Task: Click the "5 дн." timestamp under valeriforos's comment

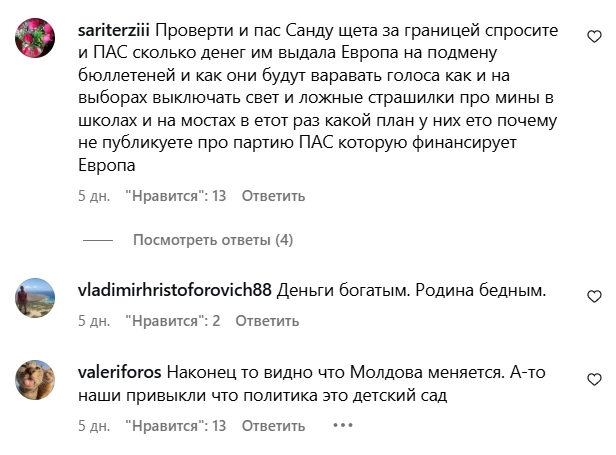Action: pyautogui.click(x=93, y=426)
